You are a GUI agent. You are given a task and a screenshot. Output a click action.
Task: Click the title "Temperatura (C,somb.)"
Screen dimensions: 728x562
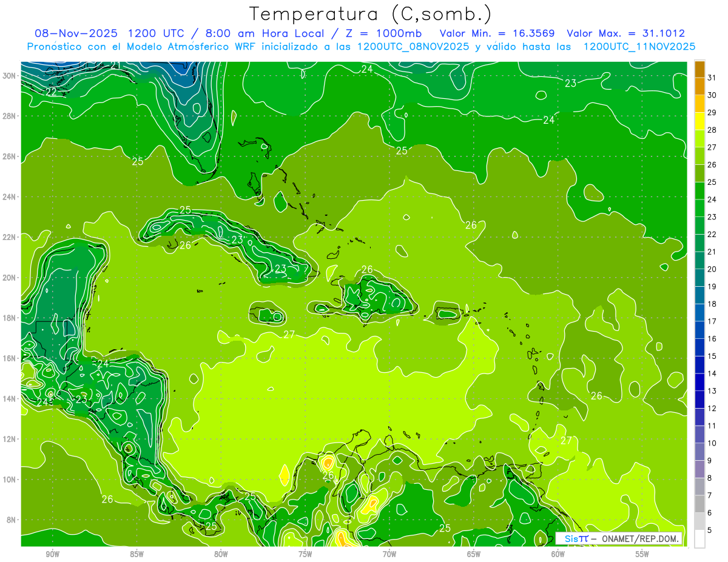click(x=371, y=14)
